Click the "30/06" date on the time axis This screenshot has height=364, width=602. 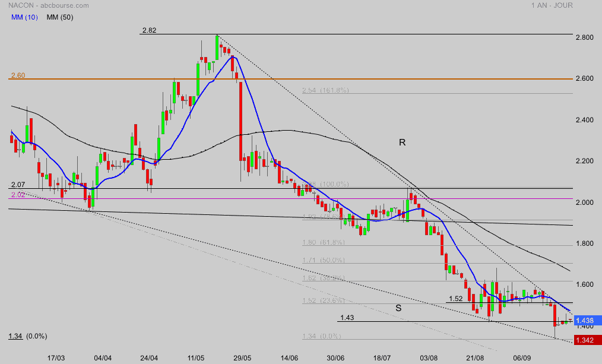point(335,358)
